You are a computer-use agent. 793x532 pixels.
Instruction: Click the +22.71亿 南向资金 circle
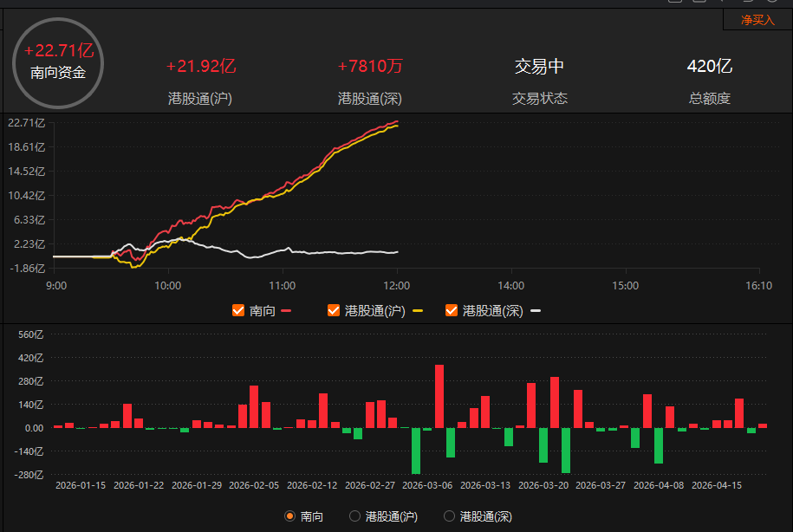coord(58,63)
